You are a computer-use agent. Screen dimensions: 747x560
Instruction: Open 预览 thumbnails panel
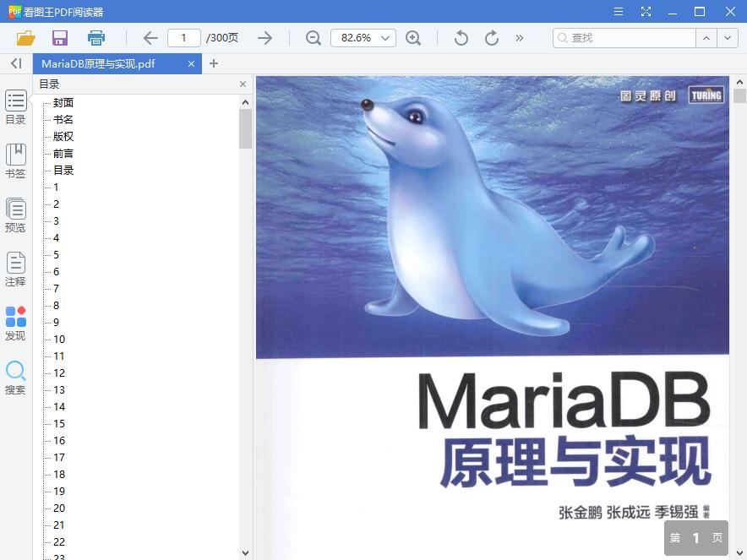point(16,215)
